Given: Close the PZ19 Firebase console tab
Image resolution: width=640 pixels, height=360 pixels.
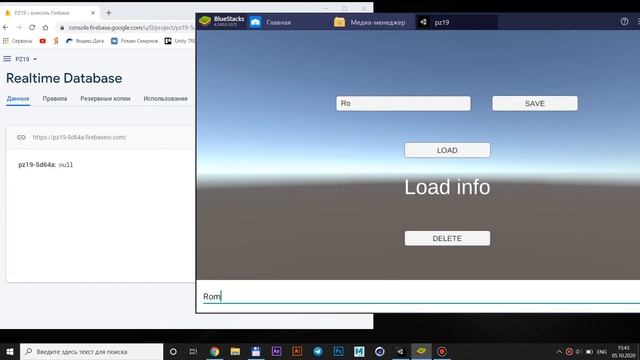Looking at the screenshot, I should (93, 13).
